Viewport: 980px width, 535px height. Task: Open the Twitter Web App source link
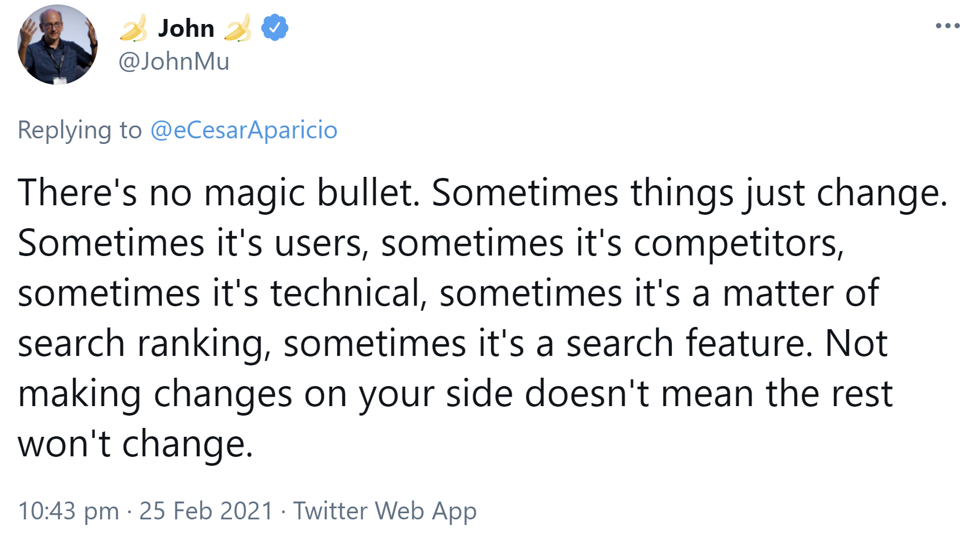coord(385,510)
